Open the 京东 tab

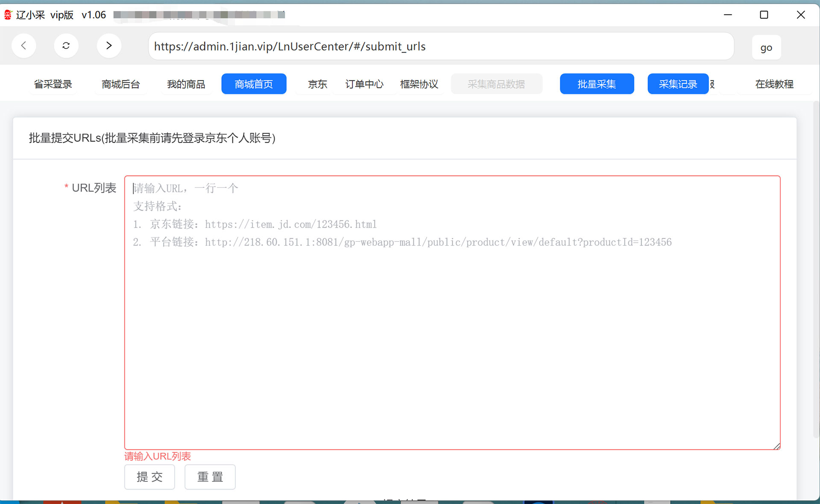point(317,84)
